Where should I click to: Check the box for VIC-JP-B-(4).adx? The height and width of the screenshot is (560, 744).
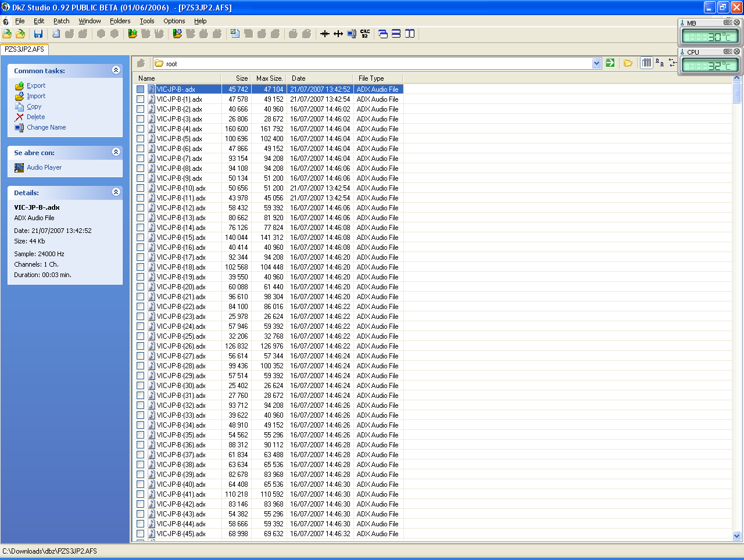point(141,129)
